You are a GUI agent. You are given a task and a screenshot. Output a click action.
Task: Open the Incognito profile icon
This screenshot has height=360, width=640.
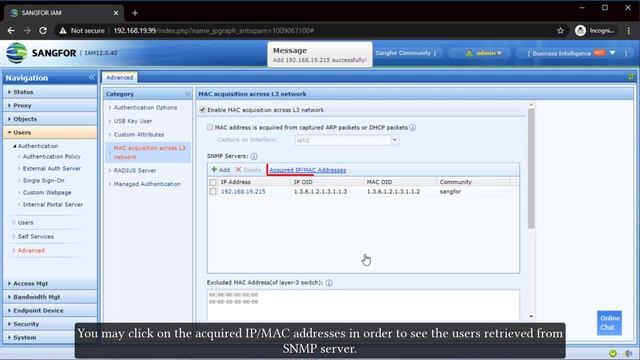pyautogui.click(x=580, y=31)
